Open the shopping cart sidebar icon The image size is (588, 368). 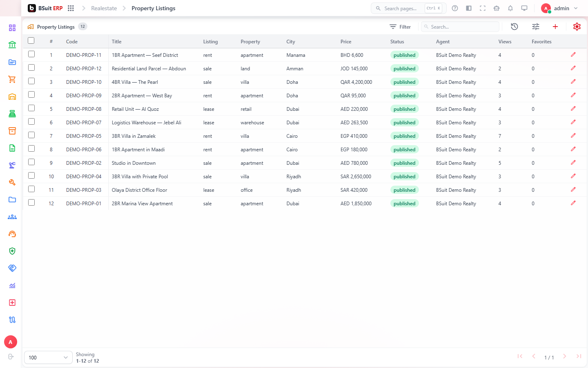coord(12,79)
